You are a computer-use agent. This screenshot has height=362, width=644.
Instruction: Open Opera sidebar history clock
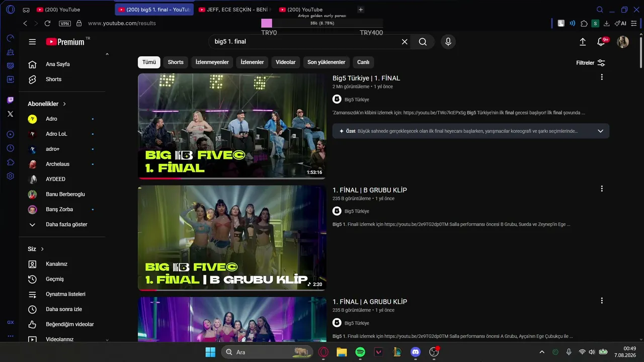[10, 148]
